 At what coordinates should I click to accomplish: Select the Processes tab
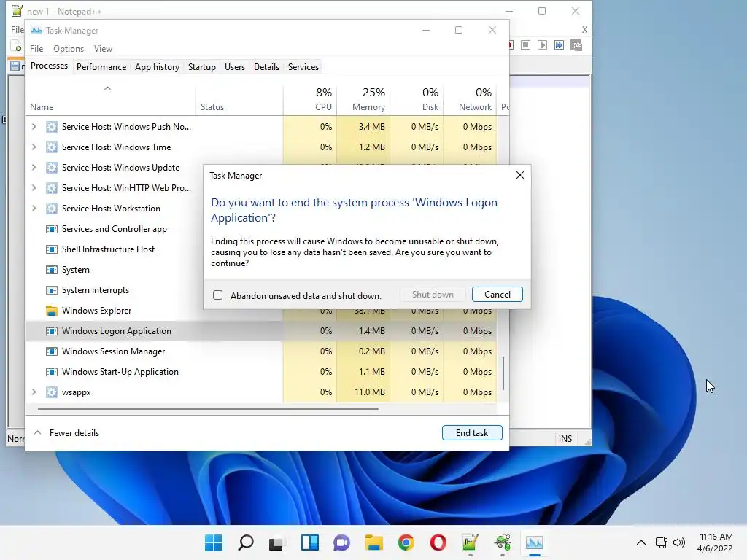[x=49, y=66]
